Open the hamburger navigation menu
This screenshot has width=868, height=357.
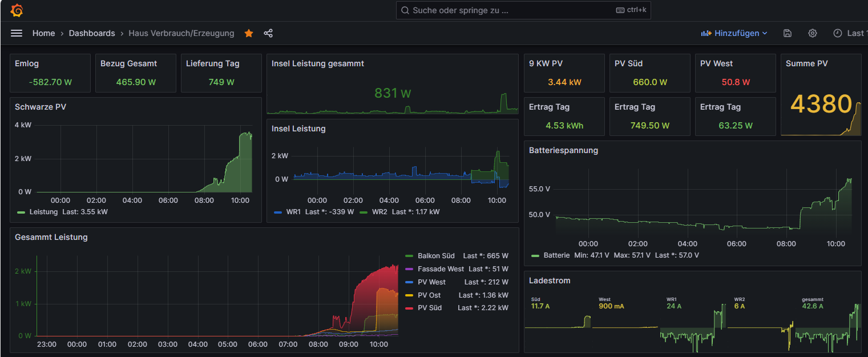click(x=17, y=33)
